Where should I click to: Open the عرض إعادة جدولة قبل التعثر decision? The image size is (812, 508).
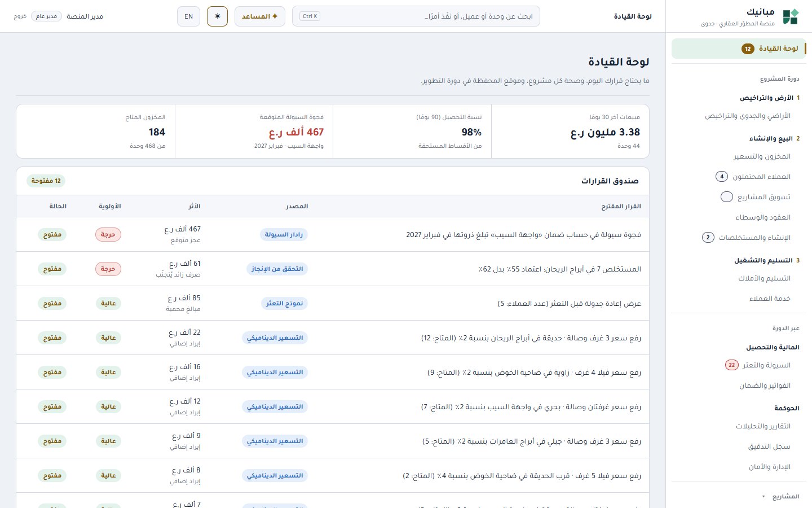(x=333, y=304)
